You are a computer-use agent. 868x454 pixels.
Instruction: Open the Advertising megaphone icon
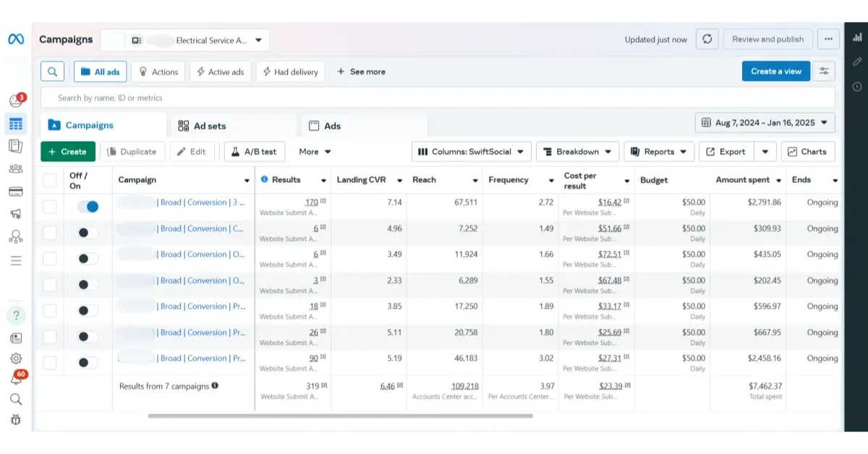tap(16, 214)
